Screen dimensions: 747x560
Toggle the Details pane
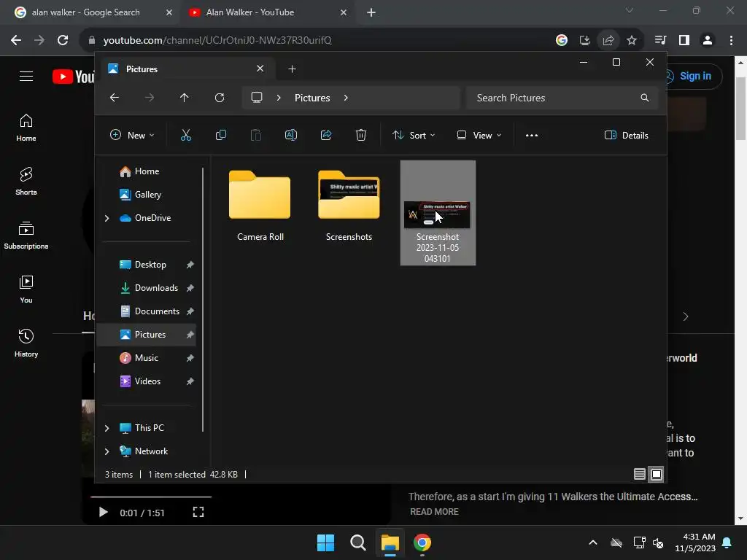(626, 135)
